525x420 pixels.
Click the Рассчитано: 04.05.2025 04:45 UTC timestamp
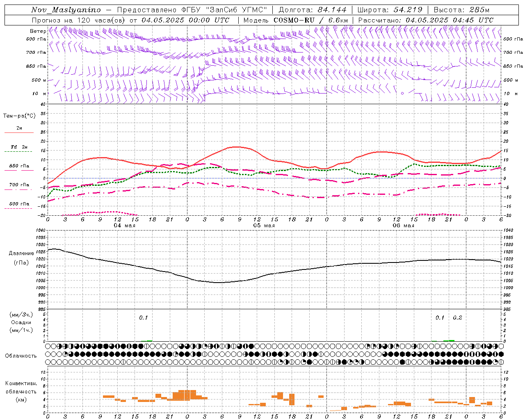426,20
